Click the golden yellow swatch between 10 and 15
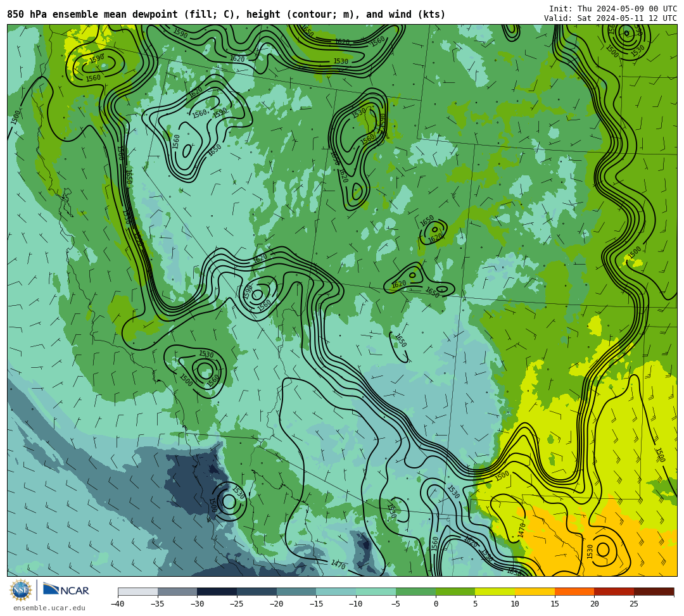 click(x=535, y=591)
